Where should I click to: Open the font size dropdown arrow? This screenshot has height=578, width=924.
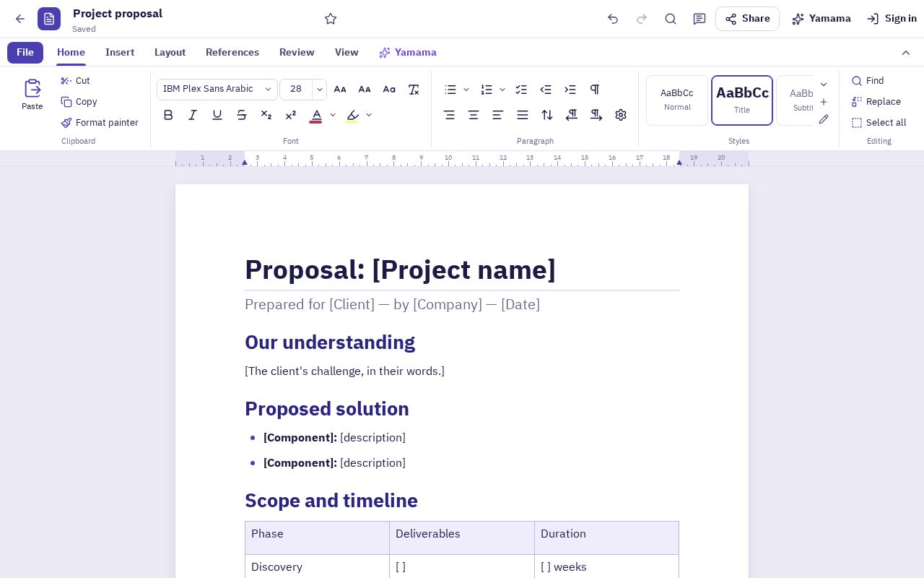pos(320,90)
